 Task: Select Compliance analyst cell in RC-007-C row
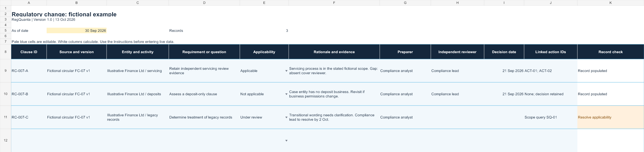pos(405,117)
